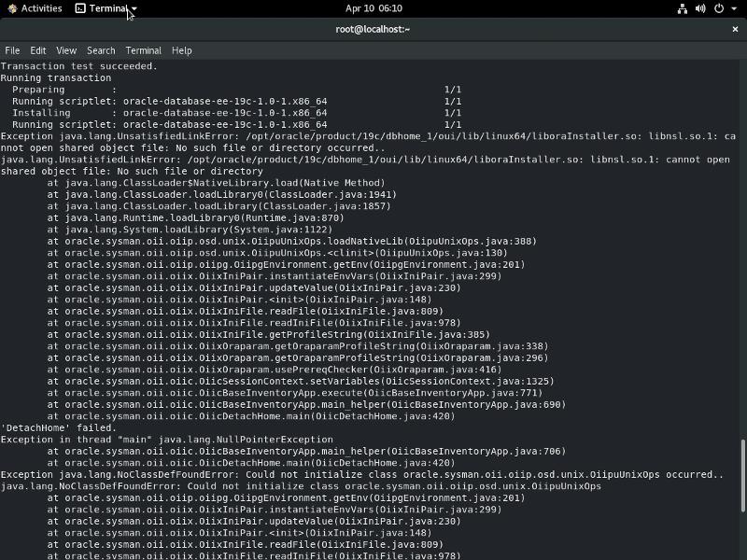
Task: Open the File menu
Action: [x=12, y=50]
